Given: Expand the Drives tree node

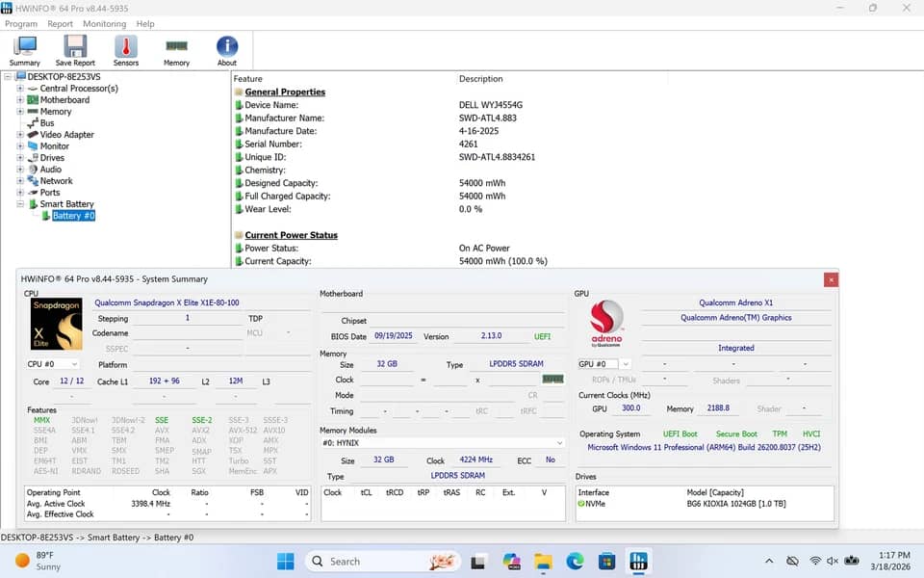Looking at the screenshot, I should coord(20,157).
